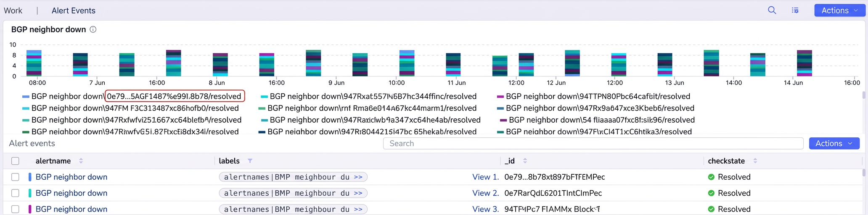
Task: Open the Alert events Actions dropdown
Action: coord(834,143)
